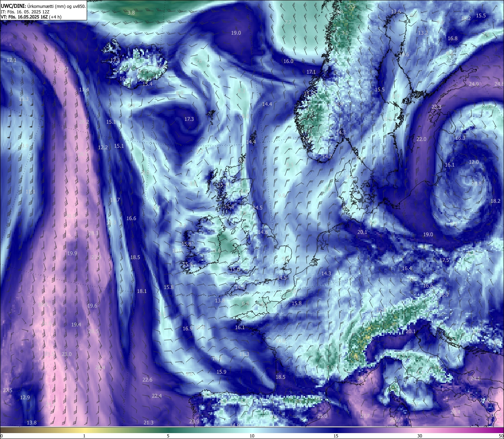Click the map value "24.1"
This screenshot has height=439, width=504.
click(x=476, y=379)
